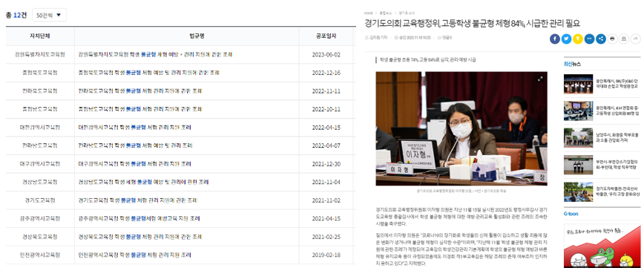Open the last breadcrumb, 경기도 소식
The width and height of the screenshot is (644, 268).
click(407, 13)
